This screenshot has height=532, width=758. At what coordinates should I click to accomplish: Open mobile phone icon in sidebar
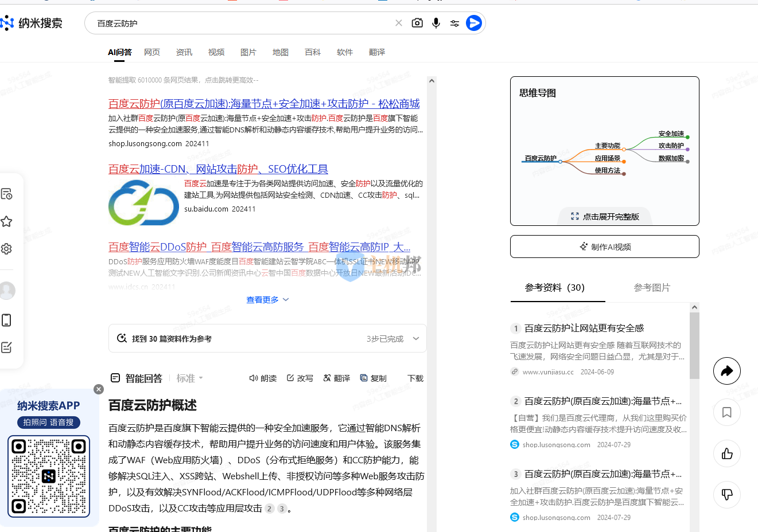[7, 320]
